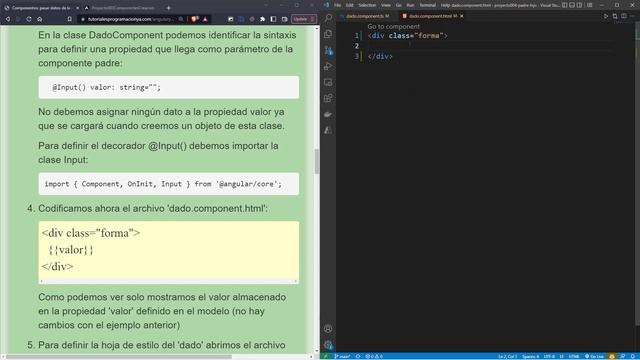This screenshot has height=360, width=640.
Task: Place cursor on editor line 2
Action: point(490,46)
